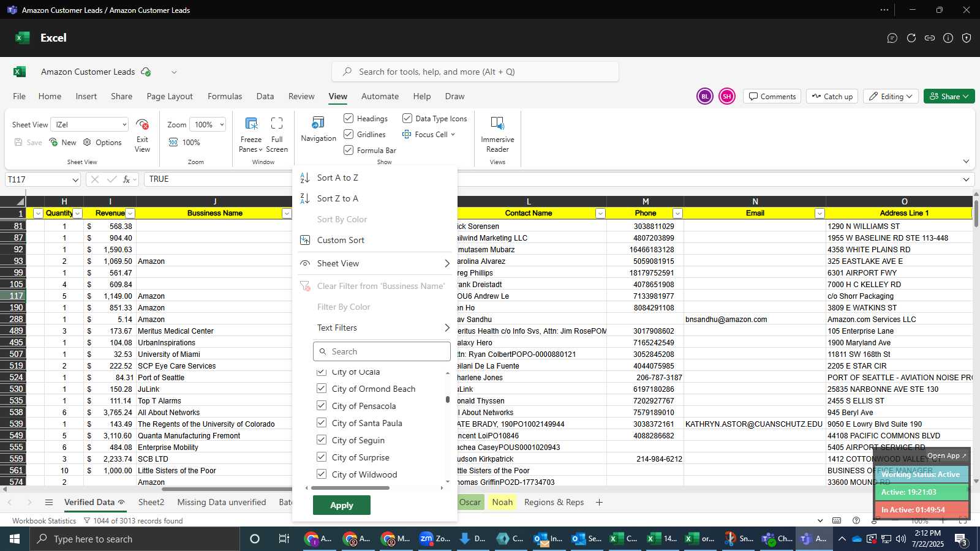980x551 pixels.
Task: Expand the Focus Cell dropdown
Action: click(x=453, y=135)
